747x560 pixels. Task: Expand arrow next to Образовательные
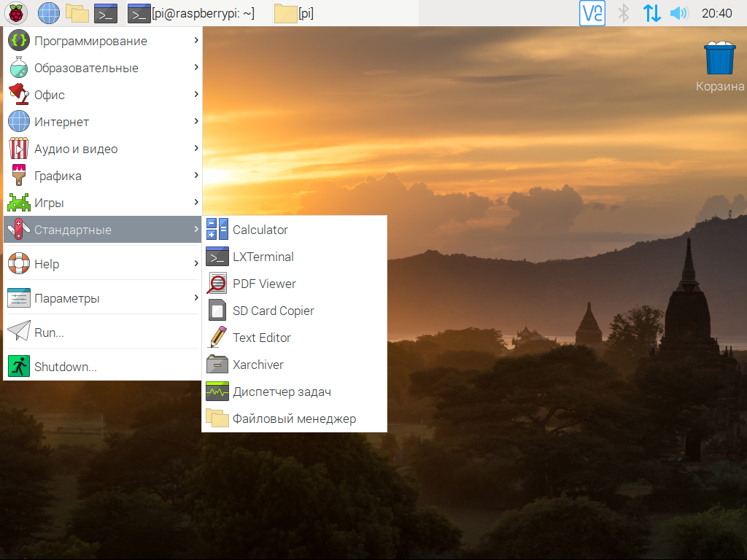click(x=196, y=67)
